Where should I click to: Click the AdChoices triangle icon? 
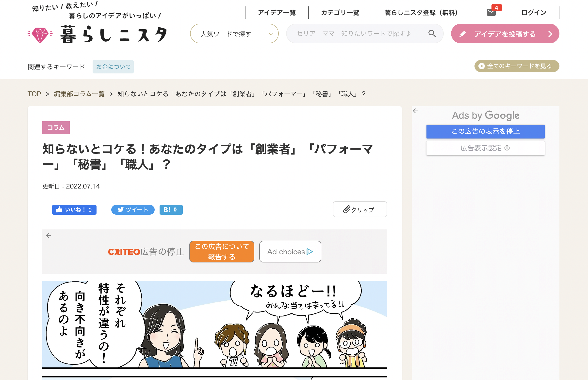[x=310, y=252]
